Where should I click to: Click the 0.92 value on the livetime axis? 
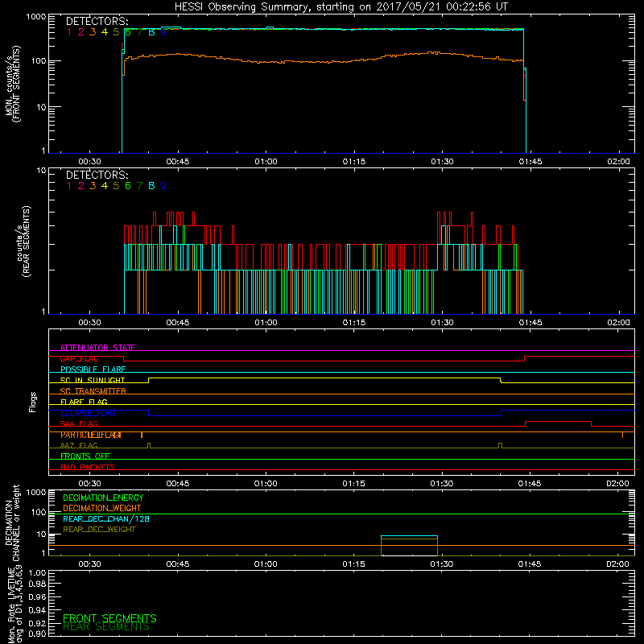point(37,623)
